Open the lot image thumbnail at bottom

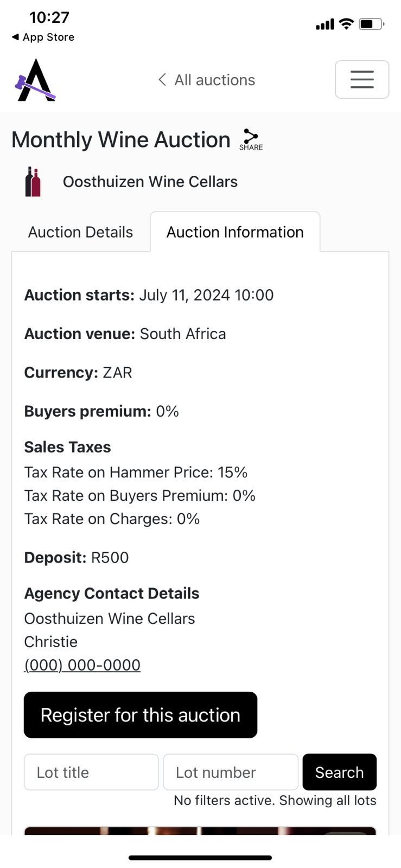click(200, 831)
